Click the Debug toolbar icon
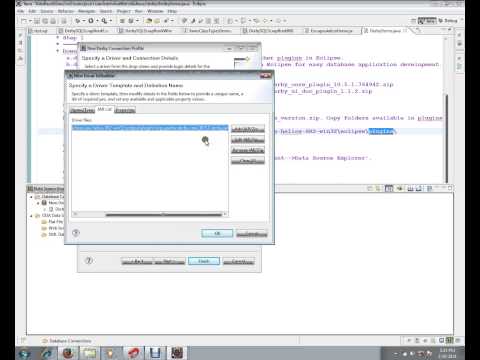 tap(78, 21)
